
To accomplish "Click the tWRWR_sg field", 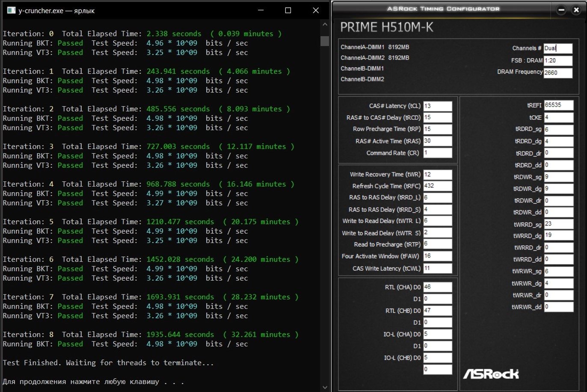I will [x=558, y=271].
